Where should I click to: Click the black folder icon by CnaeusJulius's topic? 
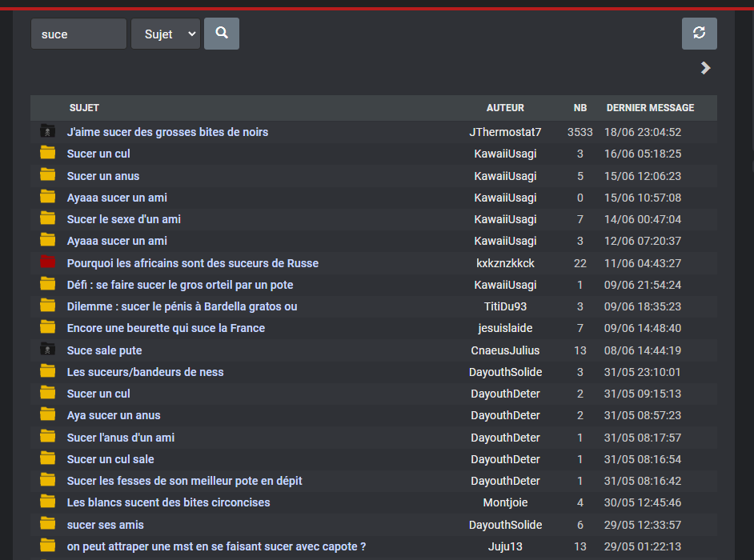point(47,349)
